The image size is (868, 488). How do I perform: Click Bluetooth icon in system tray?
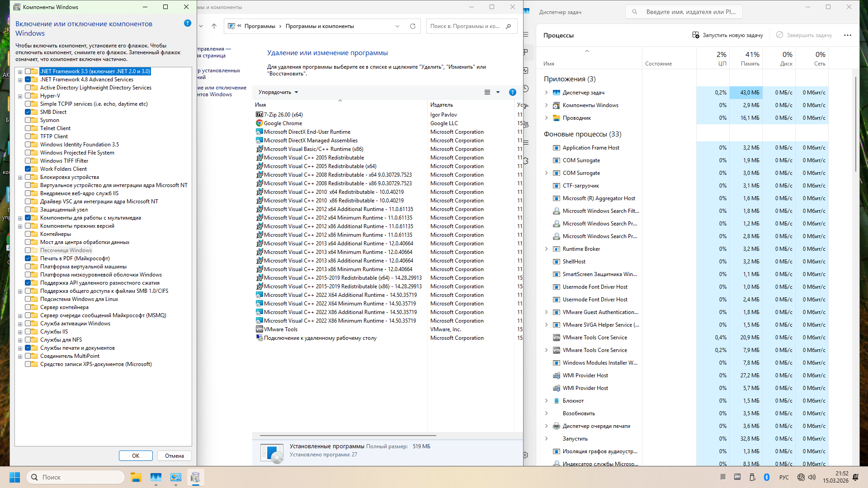point(767,477)
